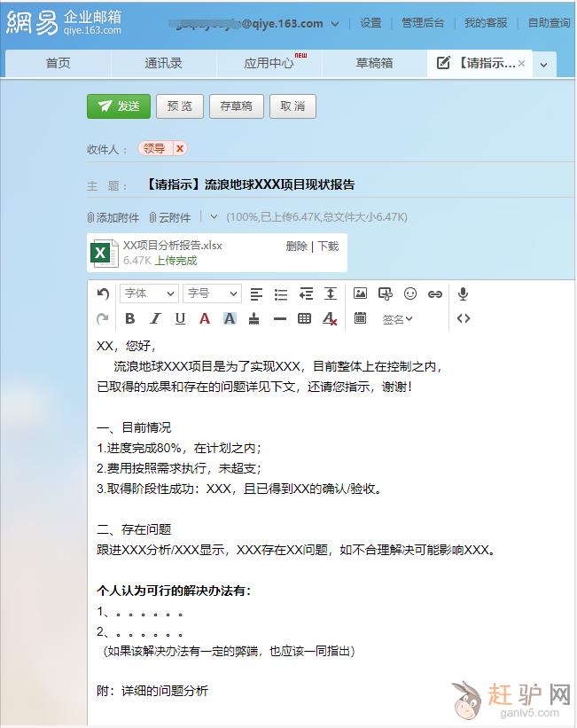Click the microphone voice input icon
The height and width of the screenshot is (728, 577).
coord(463,294)
